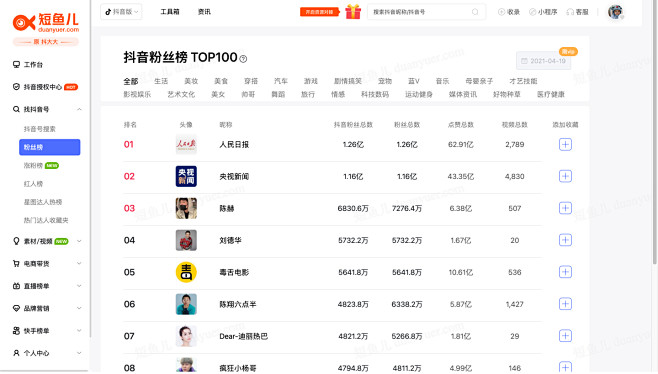Select the 音乐 category tab
This screenshot has height=374, width=658.
[442, 81]
